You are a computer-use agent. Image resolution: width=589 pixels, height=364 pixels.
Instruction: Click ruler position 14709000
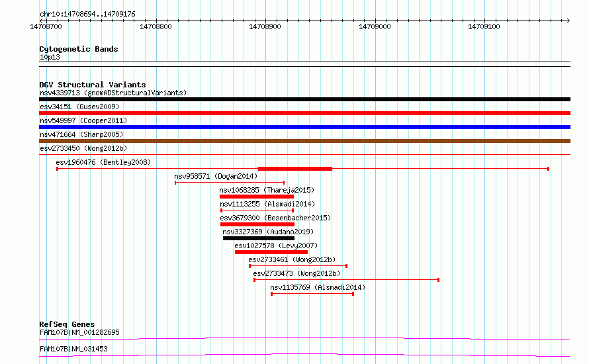point(375,26)
